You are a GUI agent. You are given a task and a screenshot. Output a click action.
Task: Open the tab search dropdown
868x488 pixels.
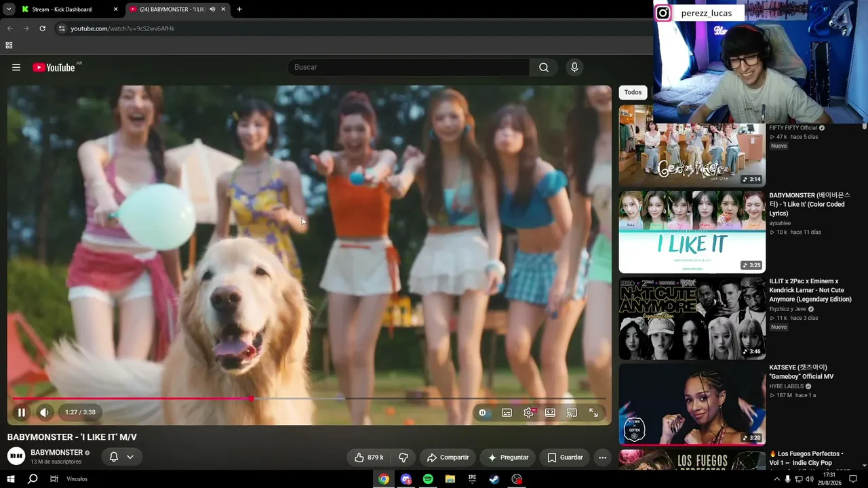pos(9,9)
